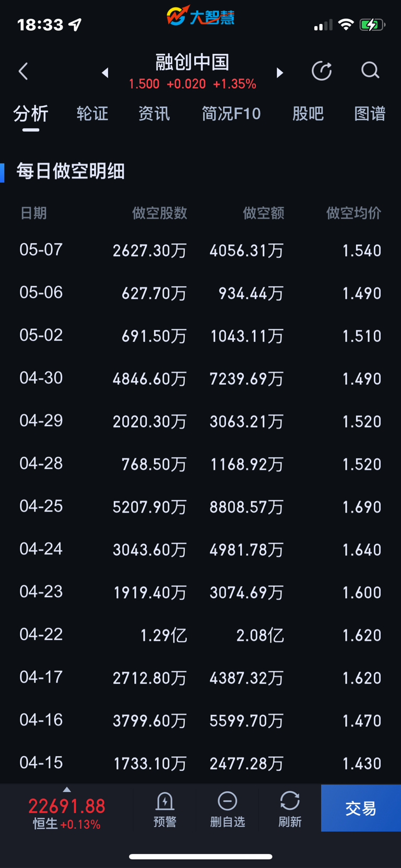Tap the 刷新 refresh icon
This screenshot has height=868, width=401.
290,809
